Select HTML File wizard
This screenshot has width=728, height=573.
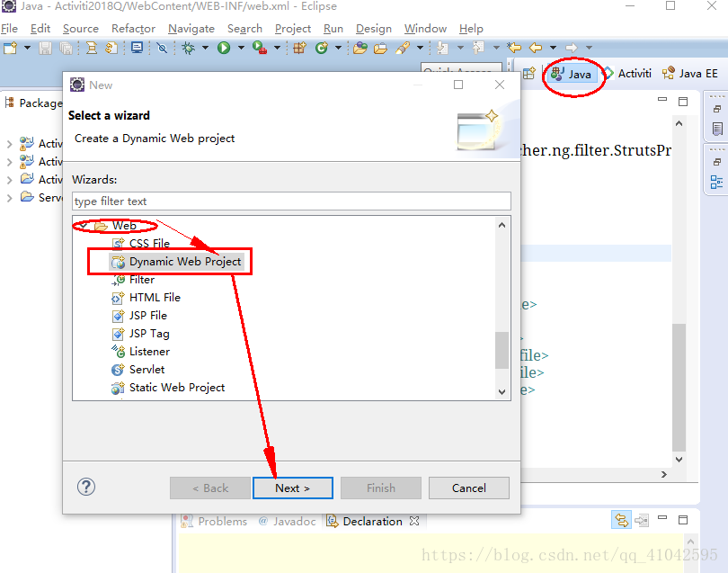click(x=146, y=298)
